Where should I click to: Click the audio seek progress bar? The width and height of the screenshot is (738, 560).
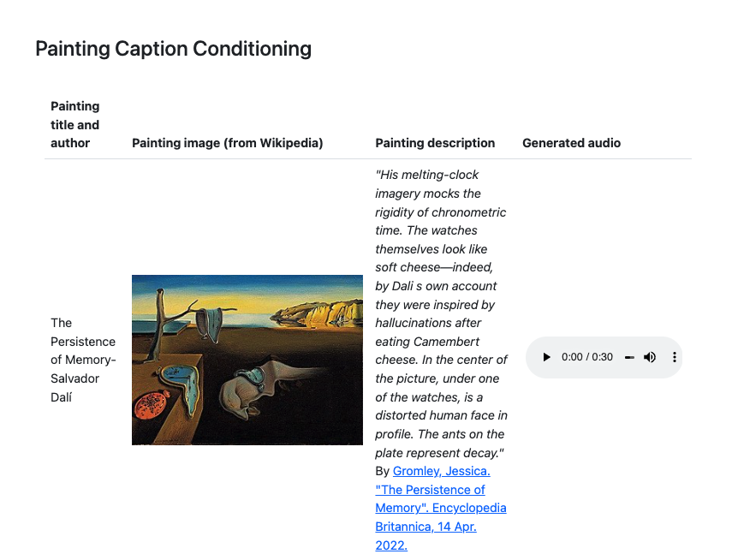[629, 357]
